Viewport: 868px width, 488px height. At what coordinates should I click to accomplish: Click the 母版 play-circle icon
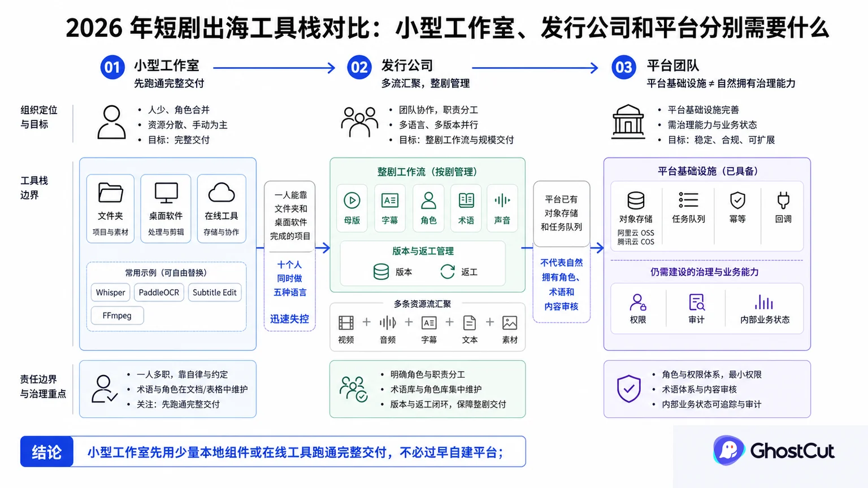point(352,200)
